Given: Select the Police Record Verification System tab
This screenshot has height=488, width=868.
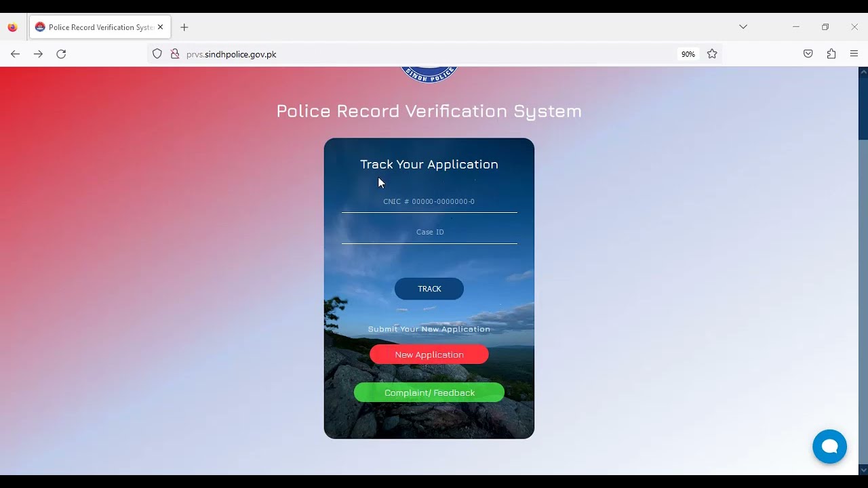Looking at the screenshot, I should [100, 28].
